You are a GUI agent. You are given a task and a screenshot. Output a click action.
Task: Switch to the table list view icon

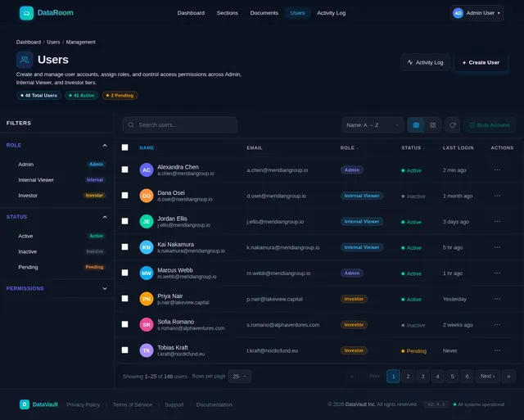(416, 125)
